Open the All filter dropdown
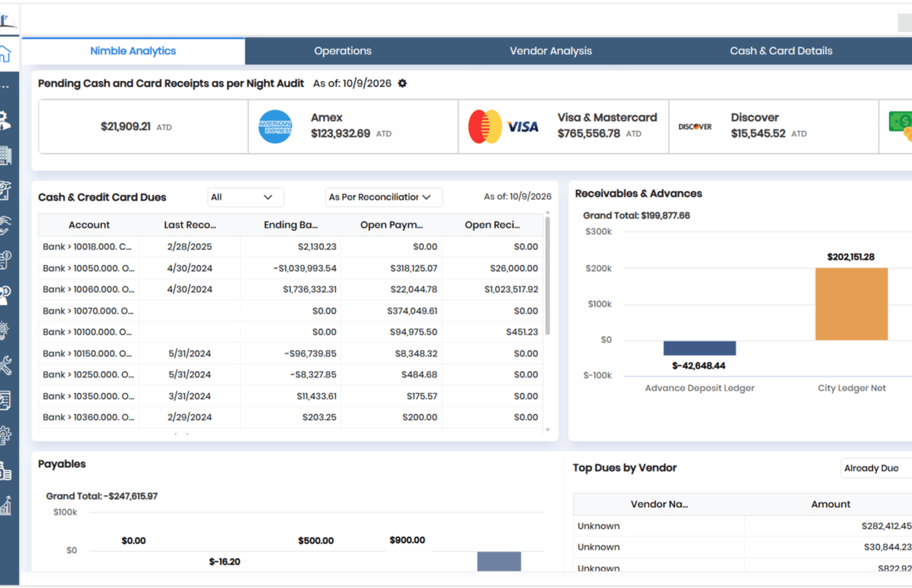This screenshot has height=588, width=912. pyautogui.click(x=246, y=197)
